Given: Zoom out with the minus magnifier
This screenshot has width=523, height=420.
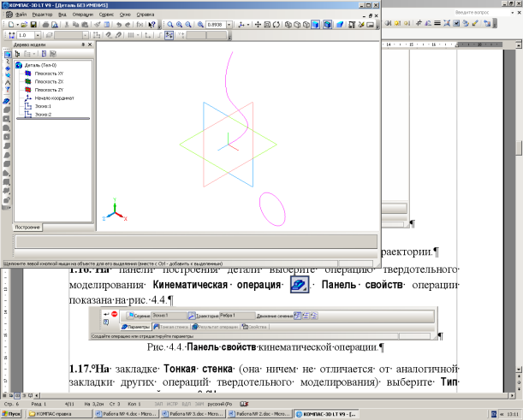Looking at the screenshot, I should [188, 25].
